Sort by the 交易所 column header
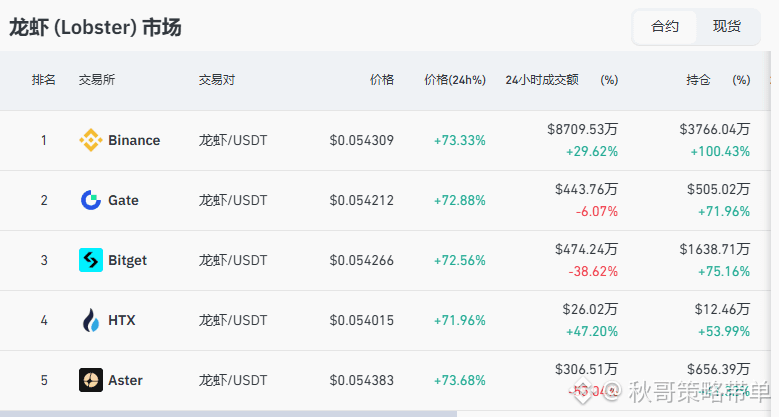Image resolution: width=779 pixels, height=417 pixels. [97, 80]
